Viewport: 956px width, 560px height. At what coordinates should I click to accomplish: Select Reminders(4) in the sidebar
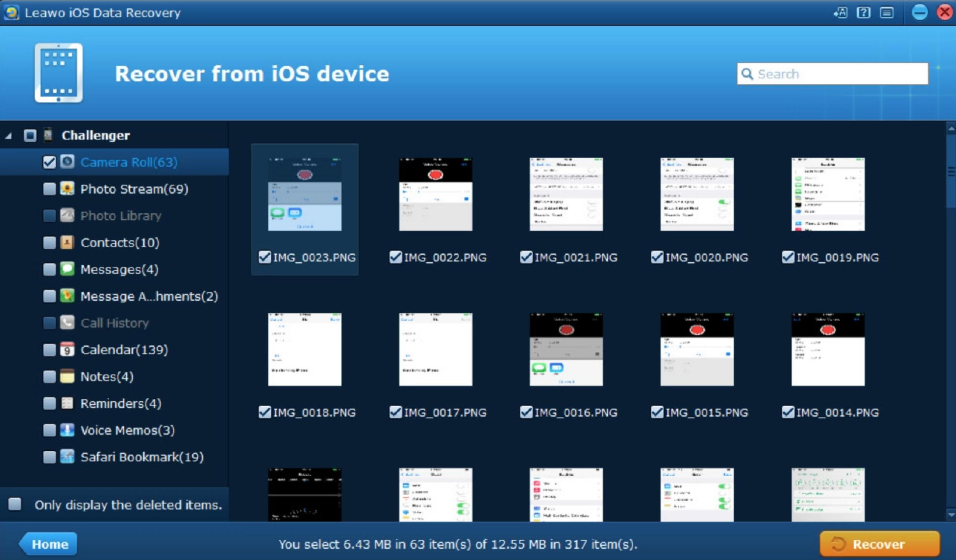coord(121,403)
